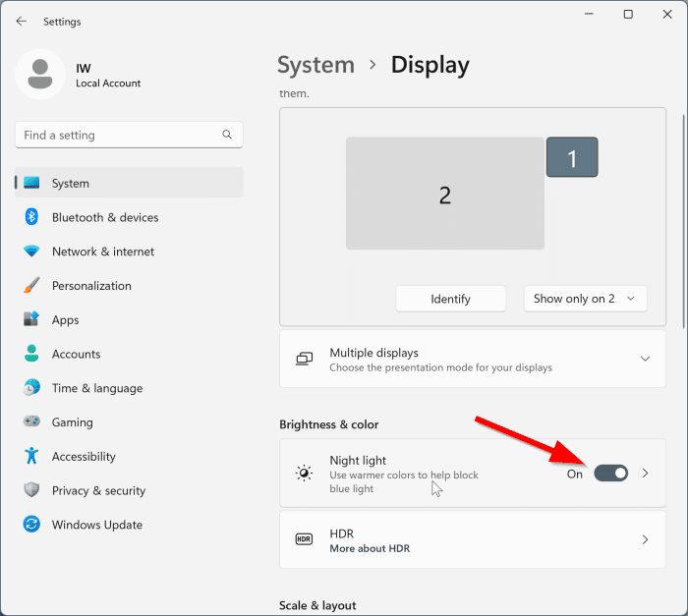Open Night light settings chevron

[645, 474]
